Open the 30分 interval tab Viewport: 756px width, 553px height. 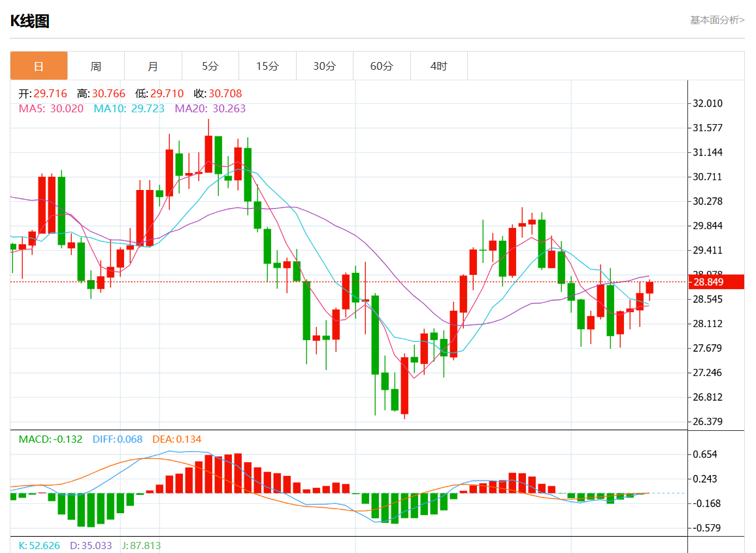pyautogui.click(x=325, y=66)
